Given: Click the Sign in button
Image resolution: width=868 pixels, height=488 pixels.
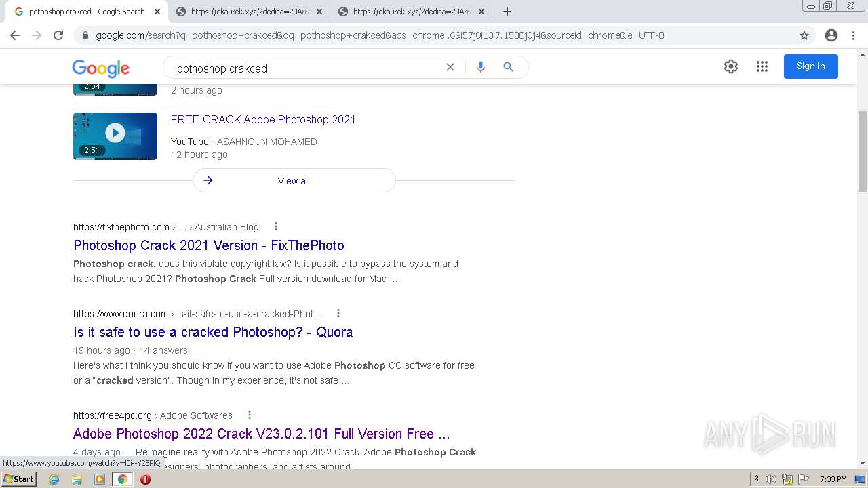Looking at the screenshot, I should (x=810, y=66).
